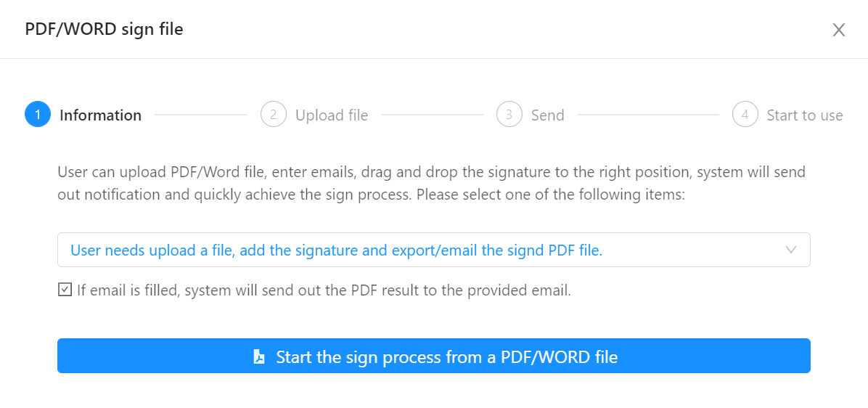Click connector line between Information and Upload file
The image size is (868, 408).
201,115
